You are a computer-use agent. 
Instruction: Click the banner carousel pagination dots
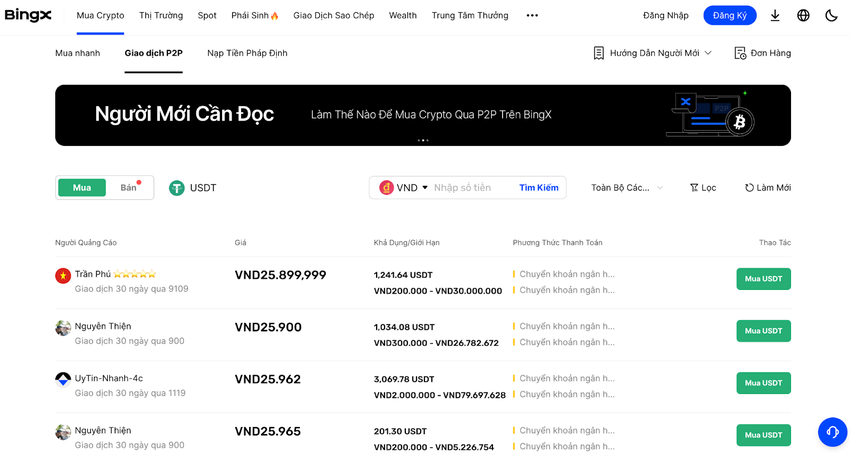423,140
